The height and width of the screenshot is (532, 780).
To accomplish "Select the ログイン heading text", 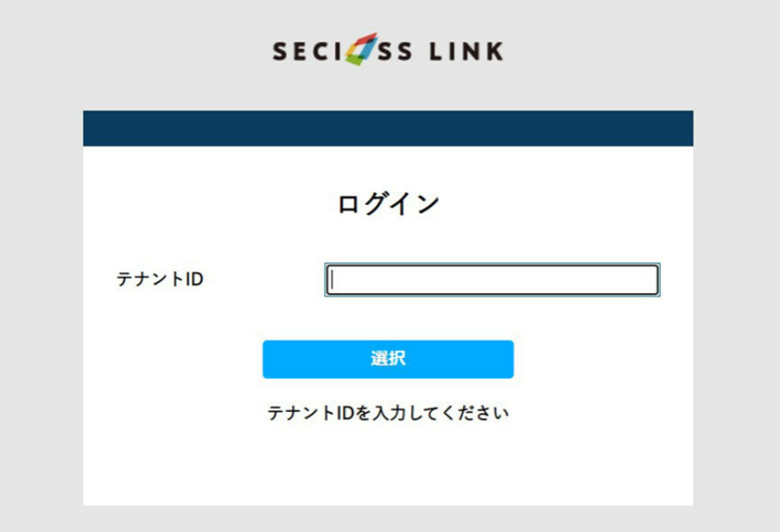I will coord(388,204).
